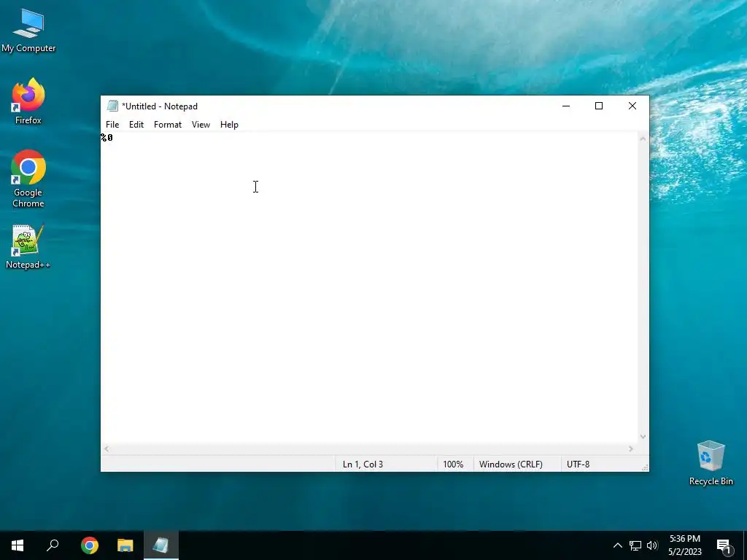The height and width of the screenshot is (560, 747).
Task: Minimize the Notepad window
Action: (x=566, y=106)
